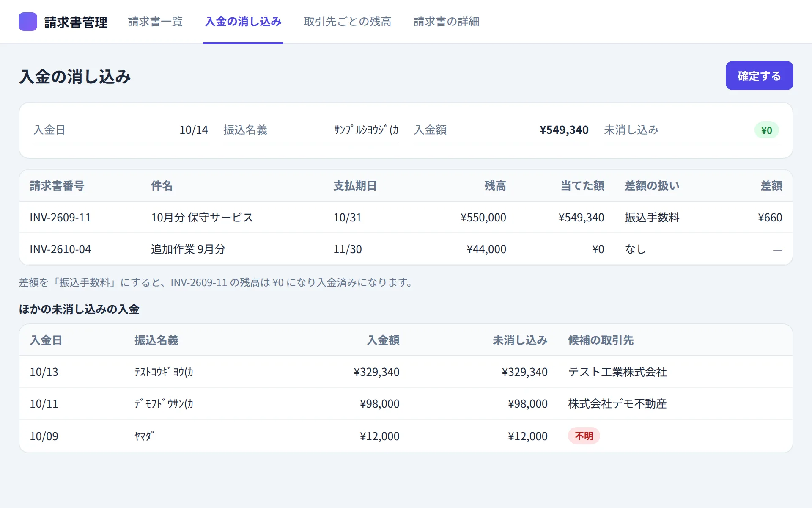
Task: Click 入金額 ¥12,000 cell for ﾔﾏﾀﾞ
Action: pyautogui.click(x=379, y=436)
